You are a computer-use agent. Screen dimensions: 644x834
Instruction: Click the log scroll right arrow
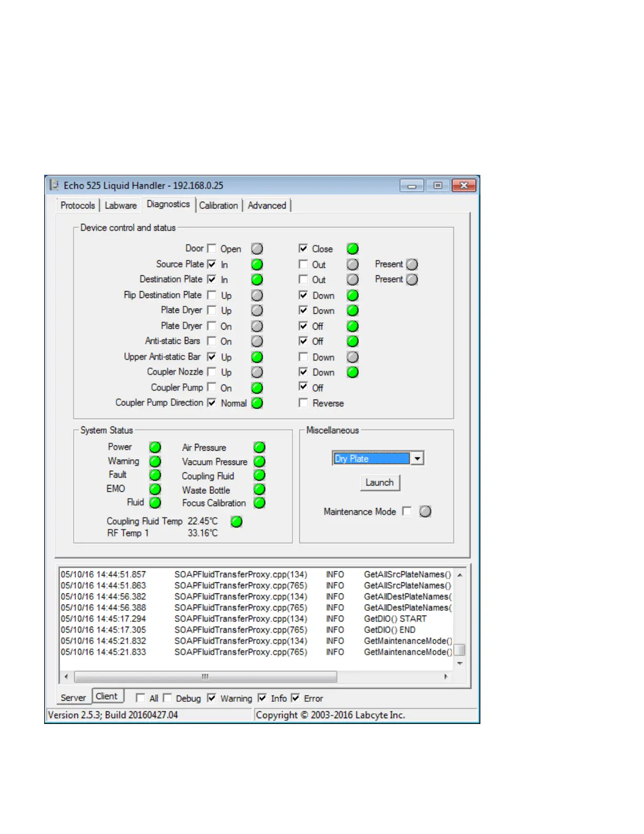pos(446,677)
